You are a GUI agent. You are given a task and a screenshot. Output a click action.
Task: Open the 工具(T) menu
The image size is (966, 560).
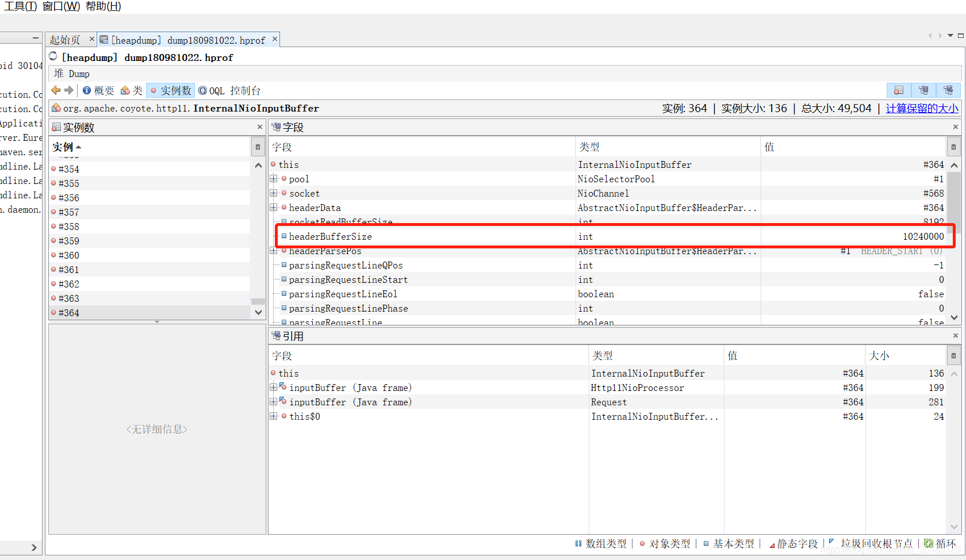coord(21,6)
